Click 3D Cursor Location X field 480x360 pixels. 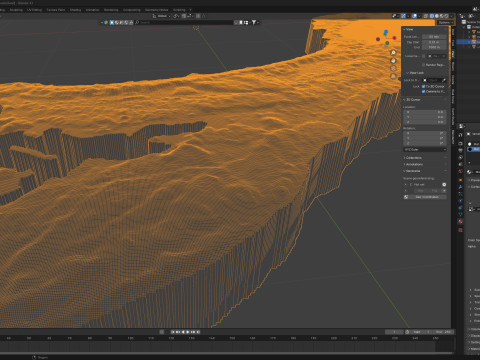(425, 112)
